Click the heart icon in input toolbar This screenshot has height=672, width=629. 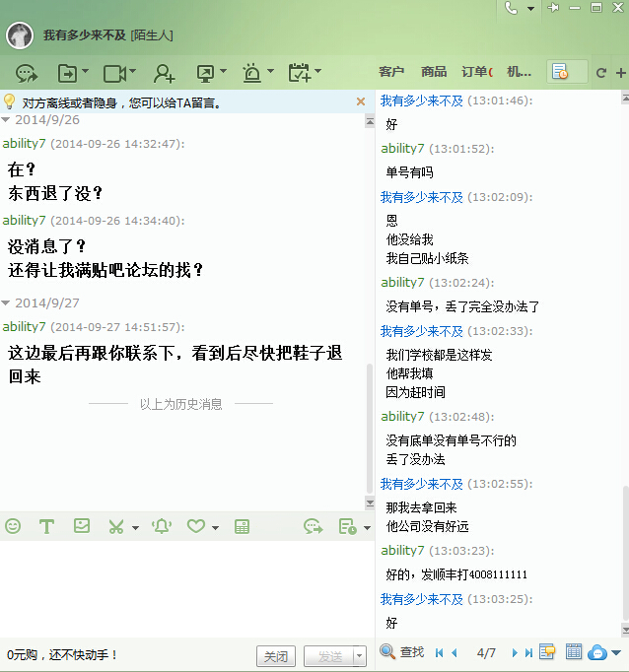pos(196,526)
